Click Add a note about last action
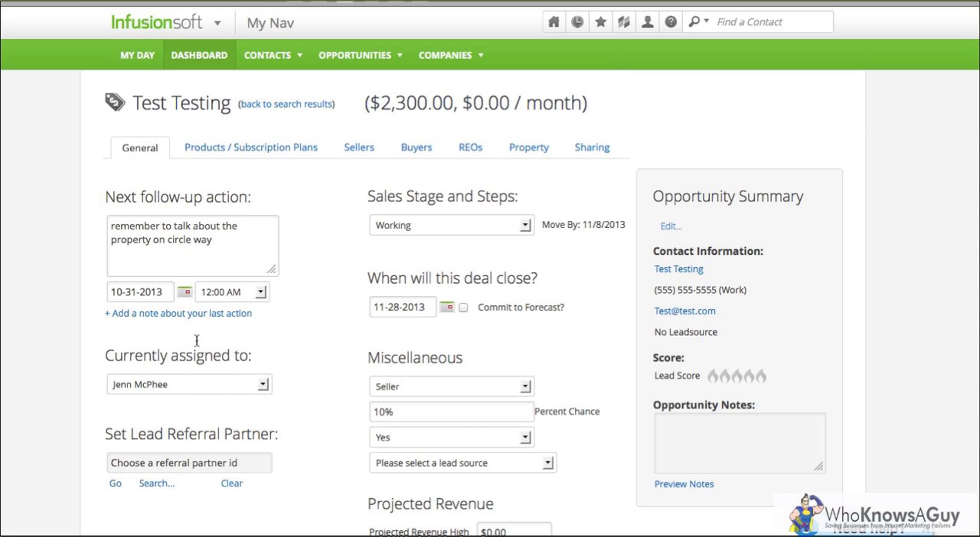The width and height of the screenshot is (980, 537). click(178, 313)
